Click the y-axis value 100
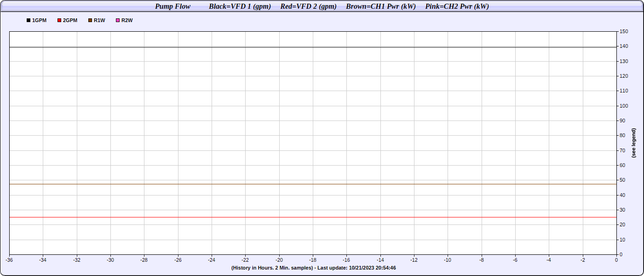Viewport: 644px width, 276px height. click(624, 106)
